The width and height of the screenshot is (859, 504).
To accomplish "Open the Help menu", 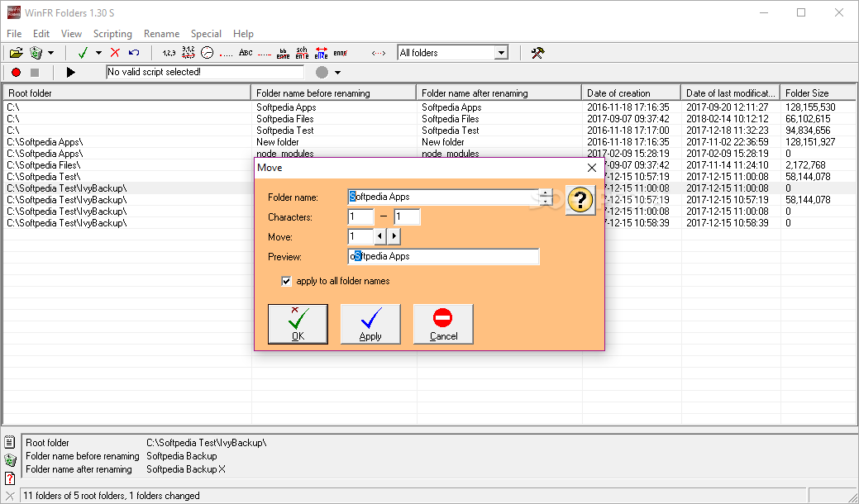I will coord(243,34).
